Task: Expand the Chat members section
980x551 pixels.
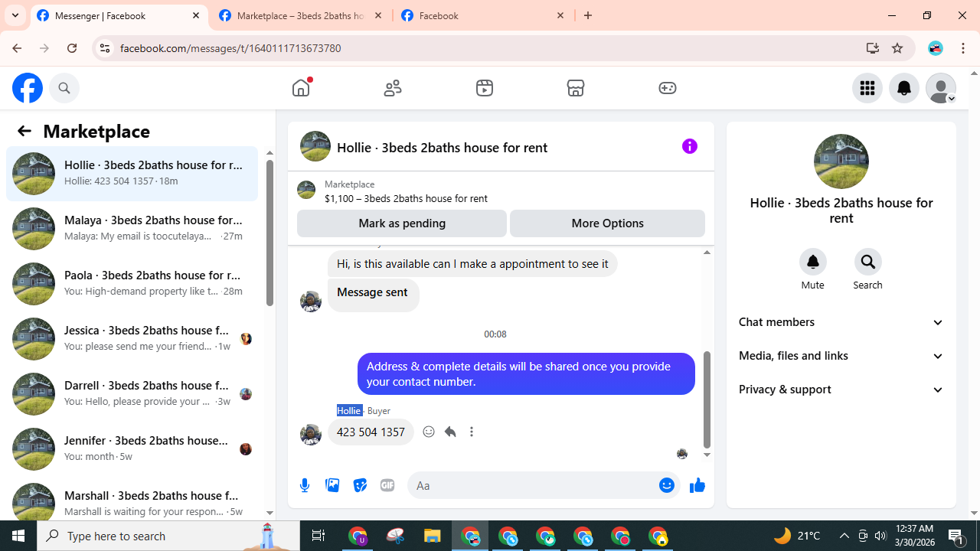Action: [841, 322]
